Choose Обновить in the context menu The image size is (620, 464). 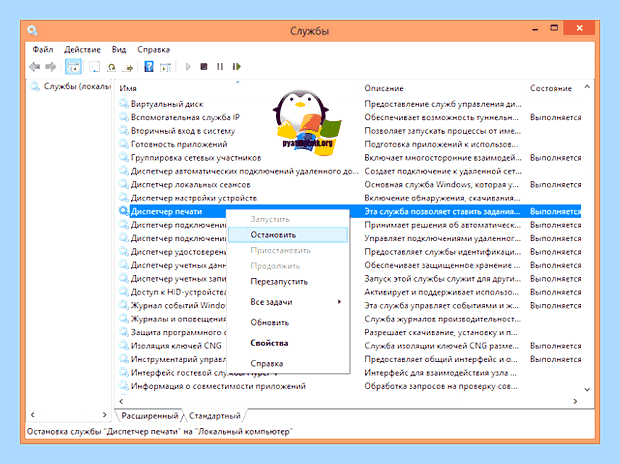pyautogui.click(x=288, y=322)
